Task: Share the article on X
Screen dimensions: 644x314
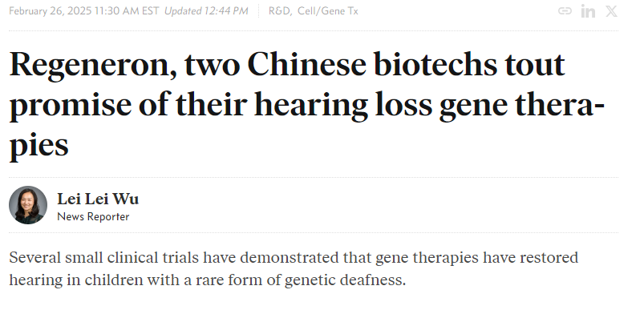Action: 612,11
